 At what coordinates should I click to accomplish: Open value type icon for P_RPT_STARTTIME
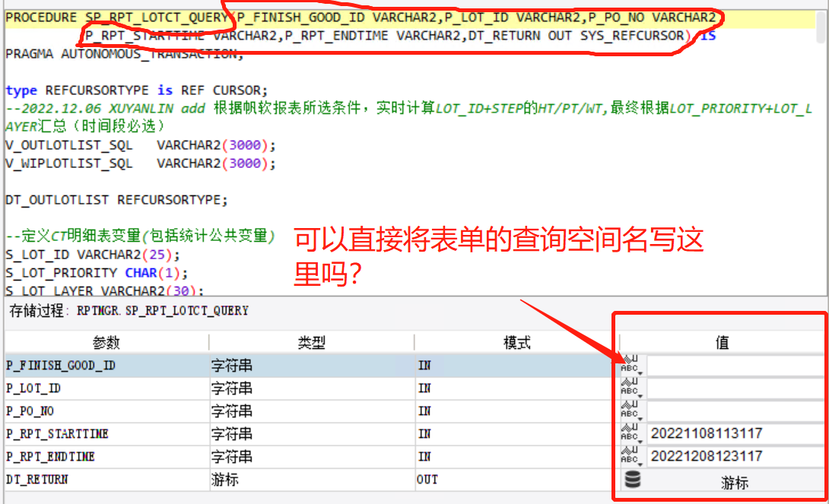pyautogui.click(x=631, y=433)
